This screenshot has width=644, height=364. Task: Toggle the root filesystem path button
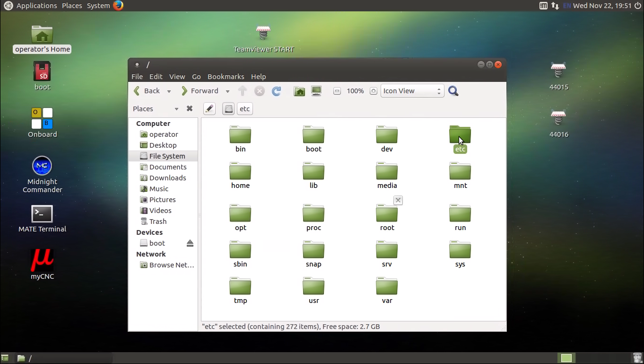point(228,109)
